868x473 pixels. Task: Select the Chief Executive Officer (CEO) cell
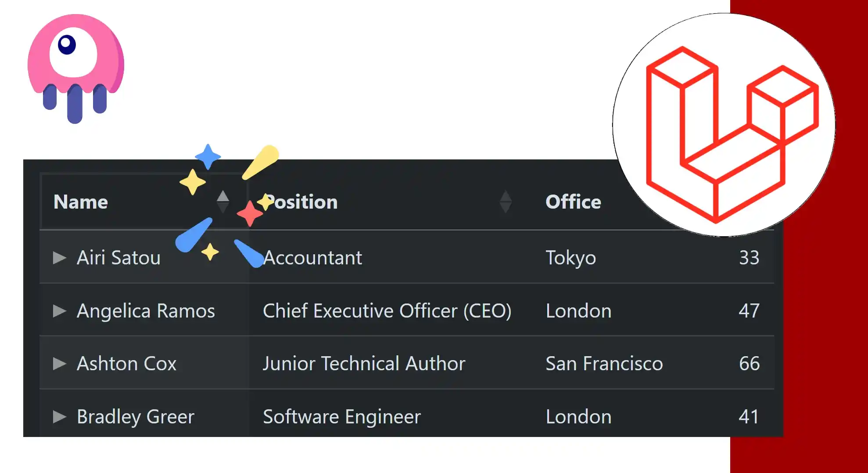(x=387, y=311)
